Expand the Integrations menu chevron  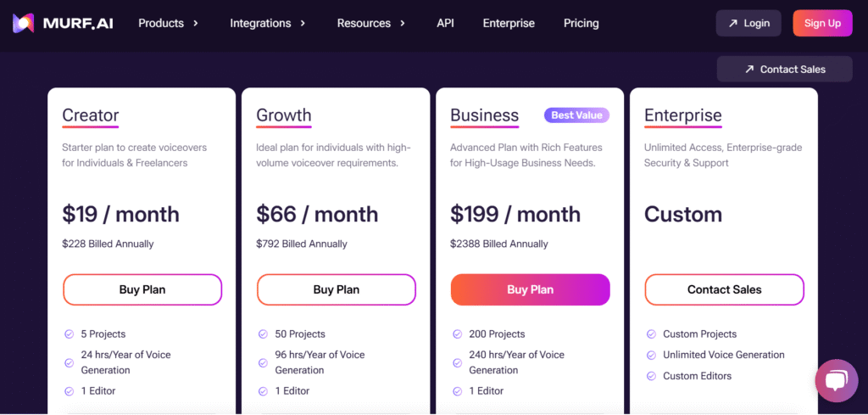303,23
